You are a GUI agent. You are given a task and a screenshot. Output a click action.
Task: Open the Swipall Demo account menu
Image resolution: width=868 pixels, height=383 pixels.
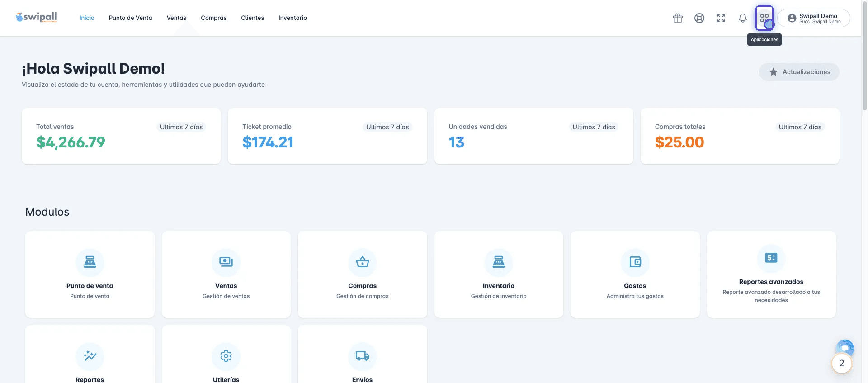pyautogui.click(x=814, y=18)
